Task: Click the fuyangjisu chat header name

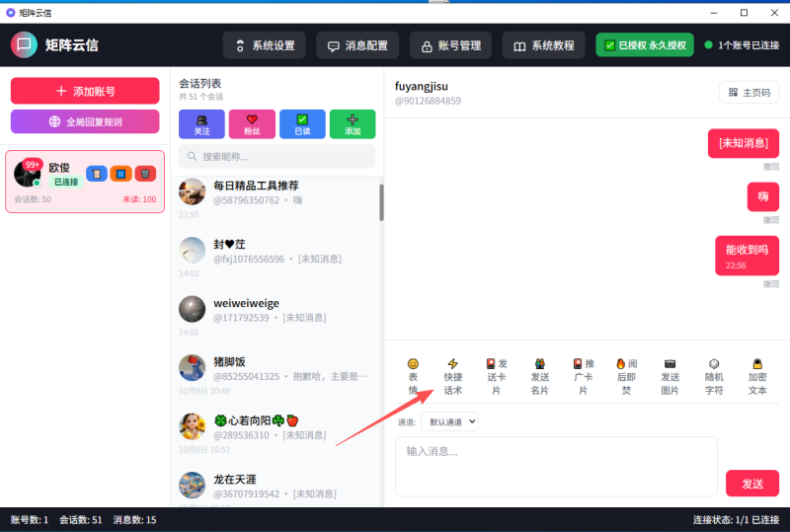Action: coord(422,86)
